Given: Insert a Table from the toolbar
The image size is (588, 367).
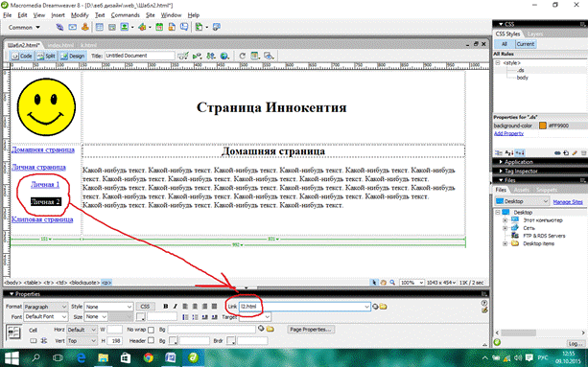Looking at the screenshot, I should coord(100,27).
